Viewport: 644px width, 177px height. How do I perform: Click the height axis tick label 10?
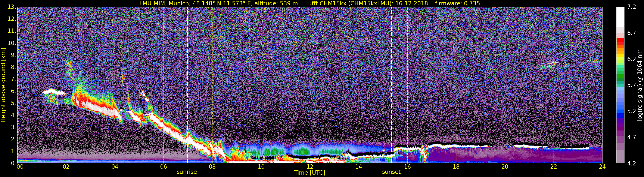point(12,43)
